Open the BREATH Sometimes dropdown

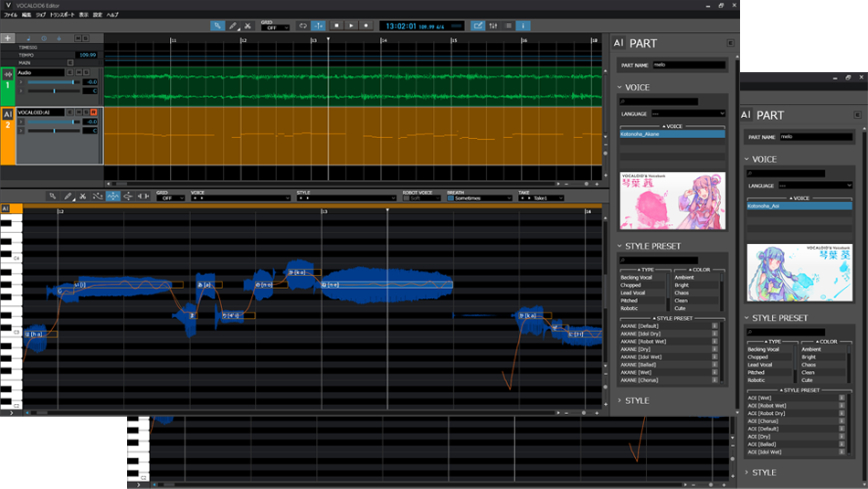coord(480,198)
